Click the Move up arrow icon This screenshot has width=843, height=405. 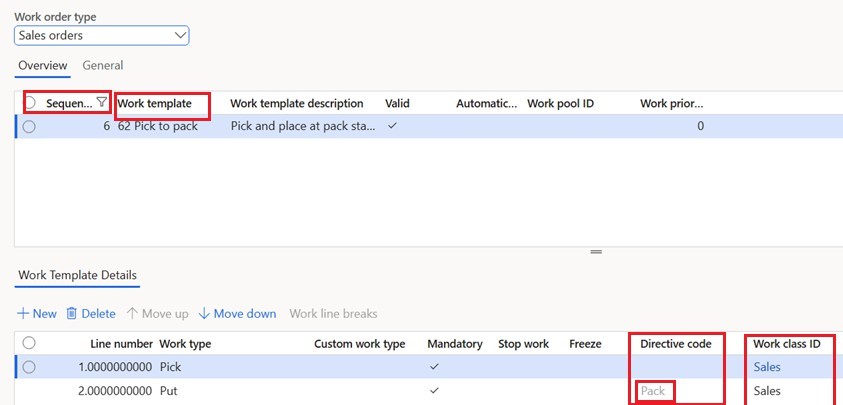click(131, 314)
